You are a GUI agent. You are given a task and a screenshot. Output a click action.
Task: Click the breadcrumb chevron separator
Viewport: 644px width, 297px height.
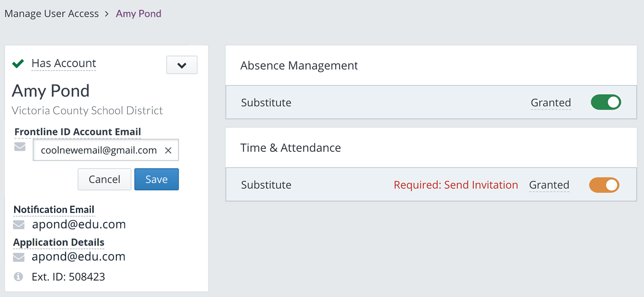point(107,14)
